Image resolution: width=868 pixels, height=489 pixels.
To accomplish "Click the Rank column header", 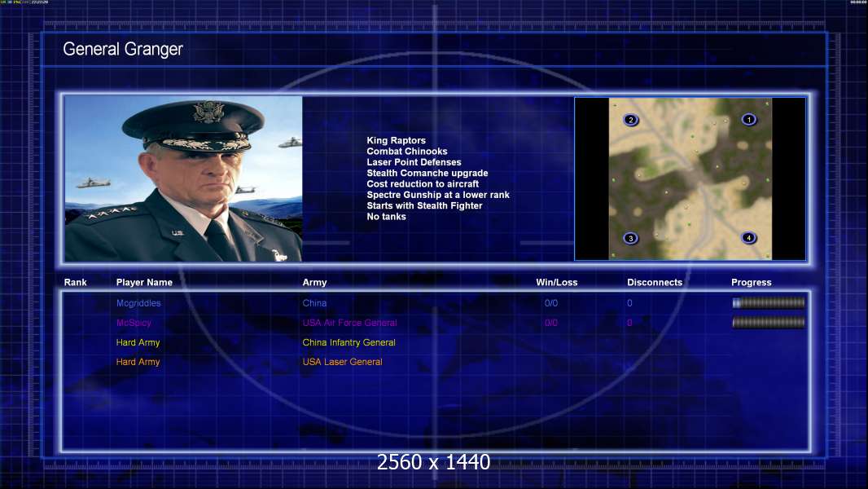I will [75, 283].
